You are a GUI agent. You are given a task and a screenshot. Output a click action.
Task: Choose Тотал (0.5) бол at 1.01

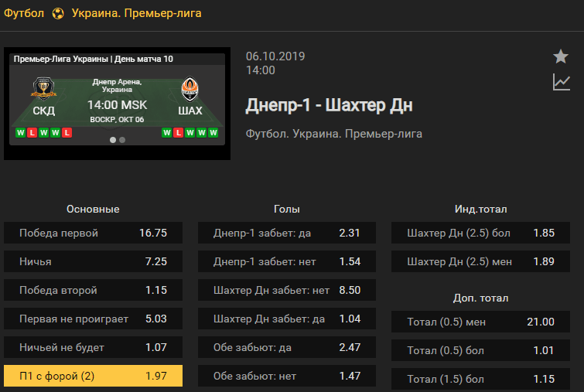point(480,350)
